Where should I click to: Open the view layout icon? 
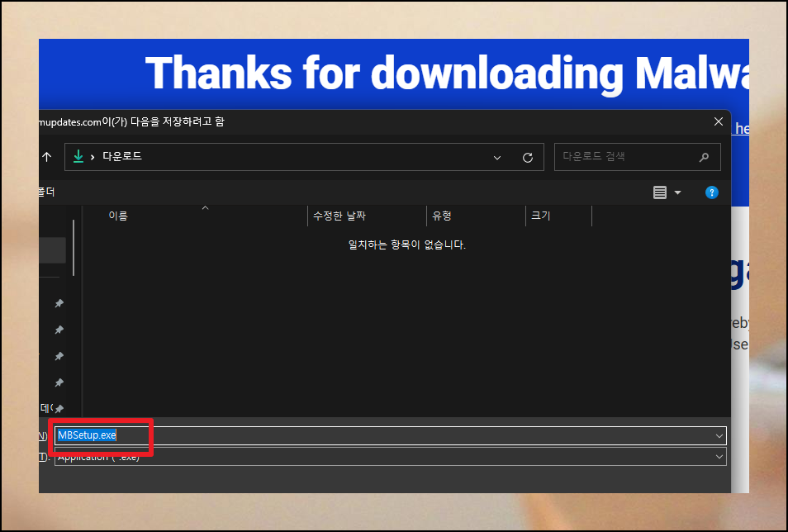click(660, 192)
